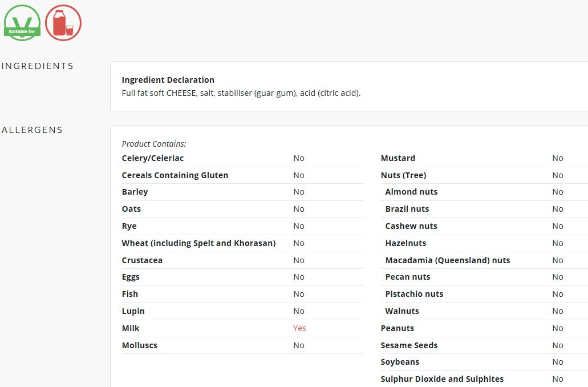Click the Milk allergen row label
Image resolution: width=588 pixels, height=387 pixels.
coord(131,328)
